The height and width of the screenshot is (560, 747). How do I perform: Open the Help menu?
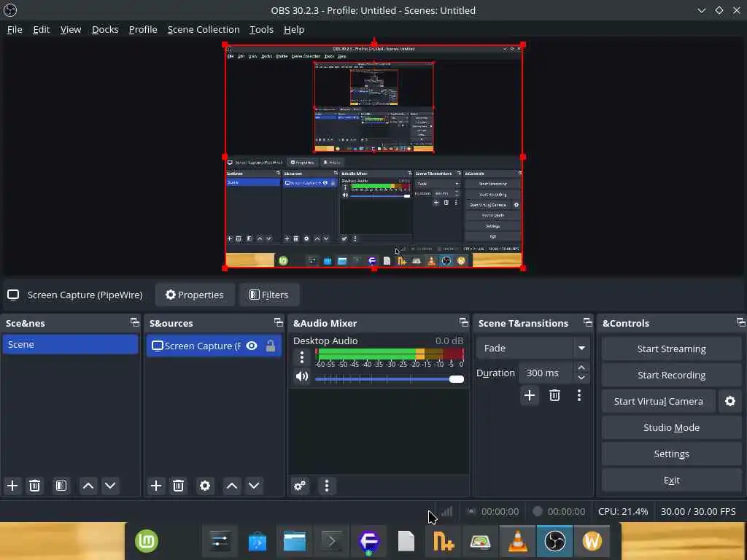(294, 29)
